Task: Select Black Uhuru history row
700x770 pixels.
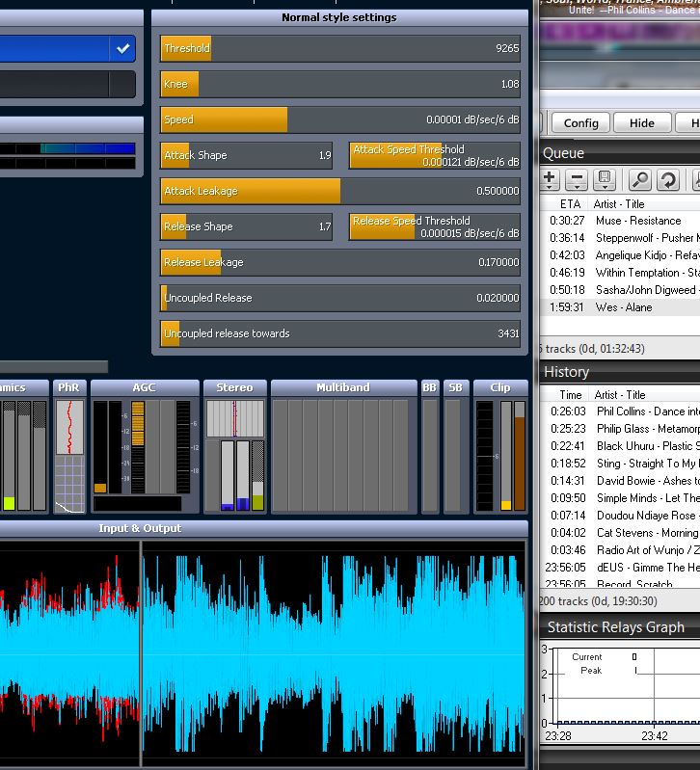Action: click(x=620, y=446)
